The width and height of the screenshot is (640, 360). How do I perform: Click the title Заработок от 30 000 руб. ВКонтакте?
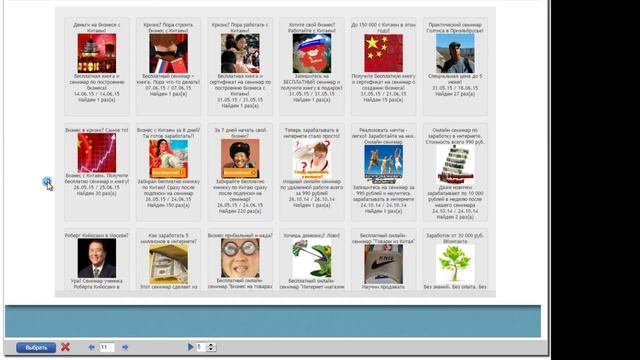point(455,238)
